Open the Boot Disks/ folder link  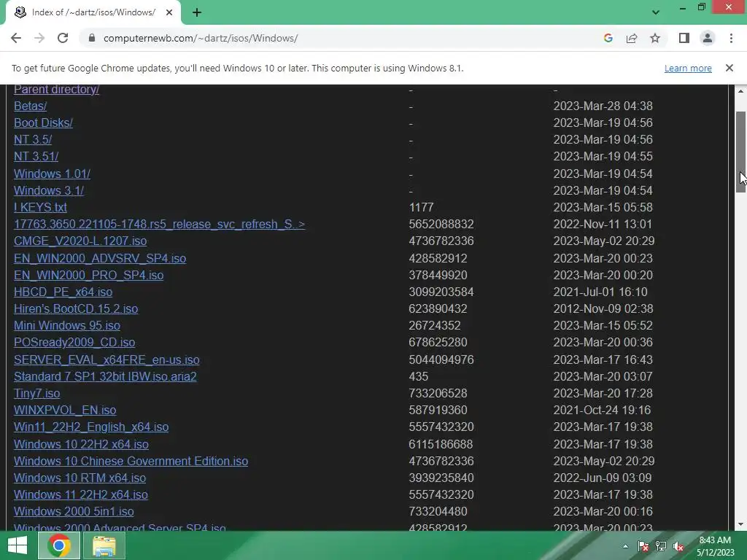[x=43, y=122]
